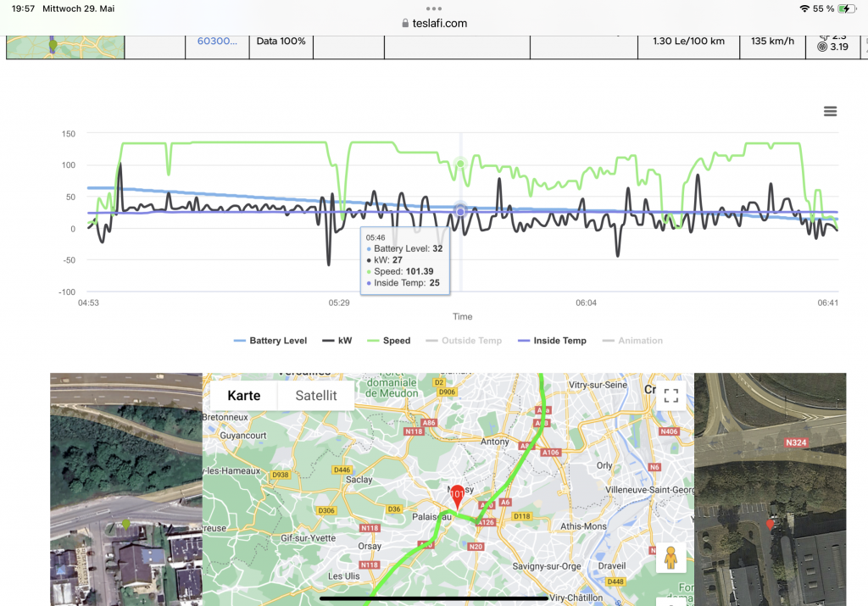The height and width of the screenshot is (606, 868).
Task: Hide the Battery Level series in legend
Action: coord(270,341)
